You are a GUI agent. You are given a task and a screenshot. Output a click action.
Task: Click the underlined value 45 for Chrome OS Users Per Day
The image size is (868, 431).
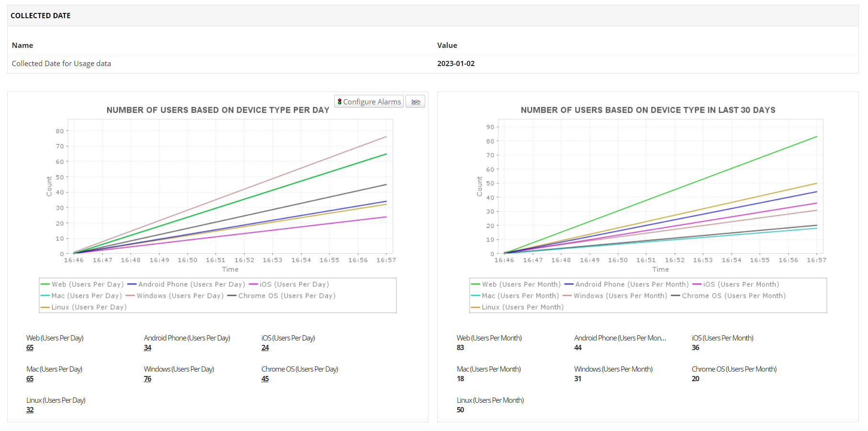(x=265, y=378)
